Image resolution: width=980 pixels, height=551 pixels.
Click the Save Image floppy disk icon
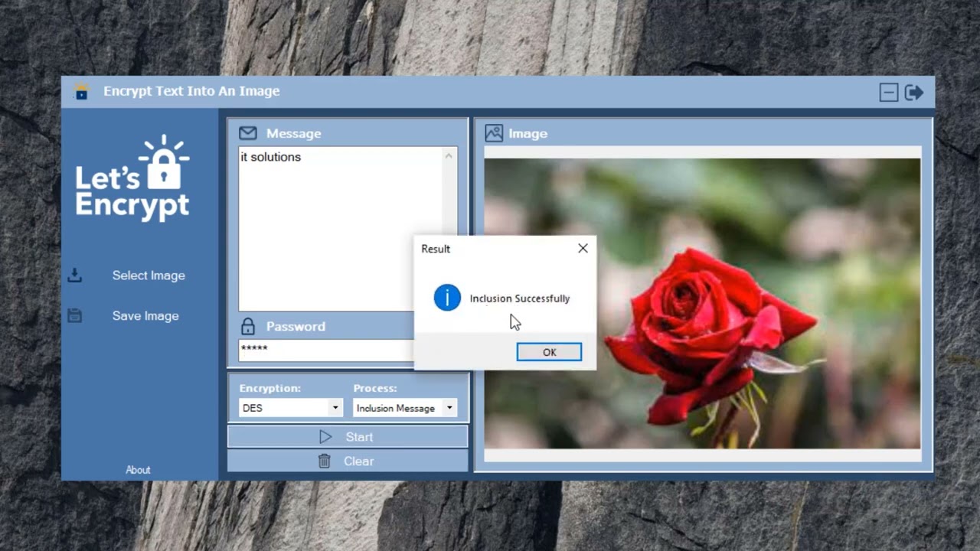click(x=74, y=315)
